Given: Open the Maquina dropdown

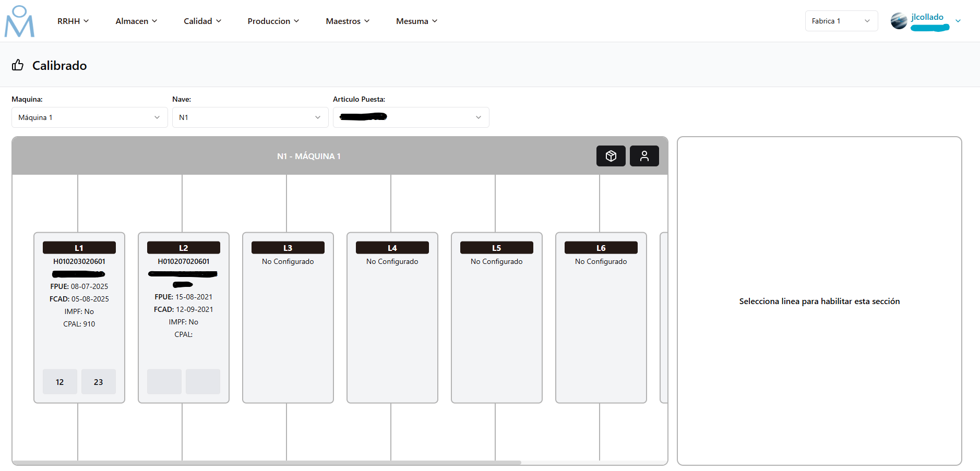Looking at the screenshot, I should pos(89,117).
